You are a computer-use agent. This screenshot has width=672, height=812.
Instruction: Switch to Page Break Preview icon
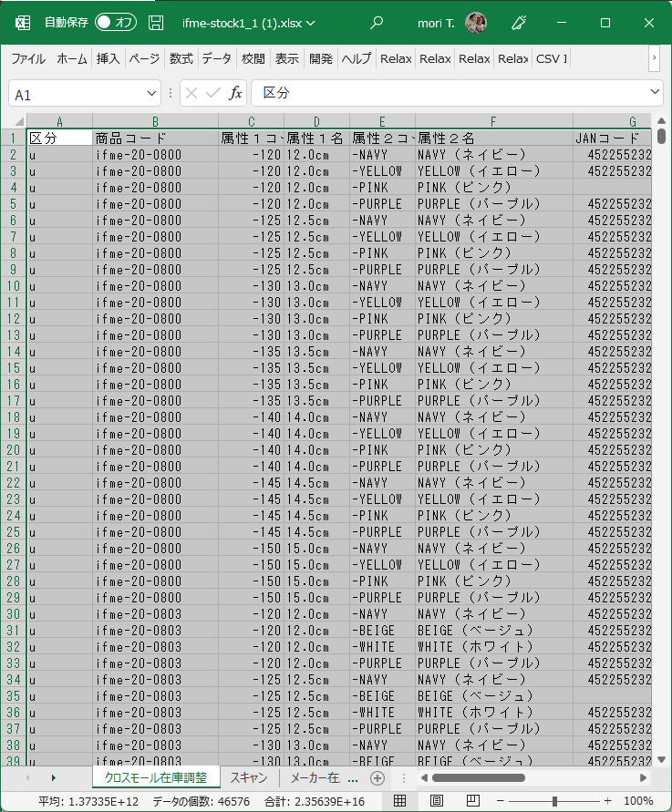[x=472, y=800]
